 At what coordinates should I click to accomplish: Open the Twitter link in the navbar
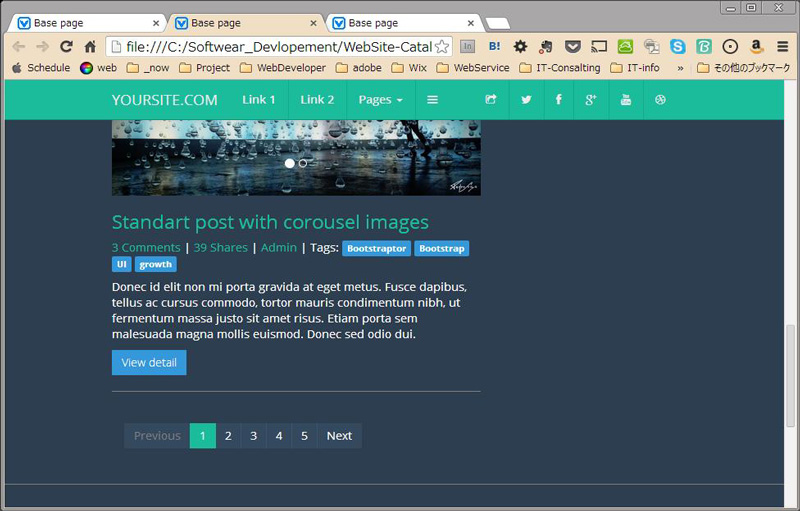[526, 100]
